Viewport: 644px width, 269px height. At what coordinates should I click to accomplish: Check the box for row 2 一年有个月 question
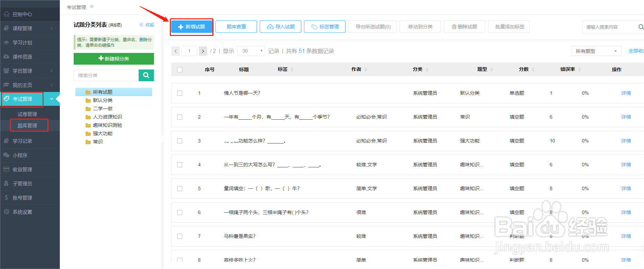click(x=180, y=117)
